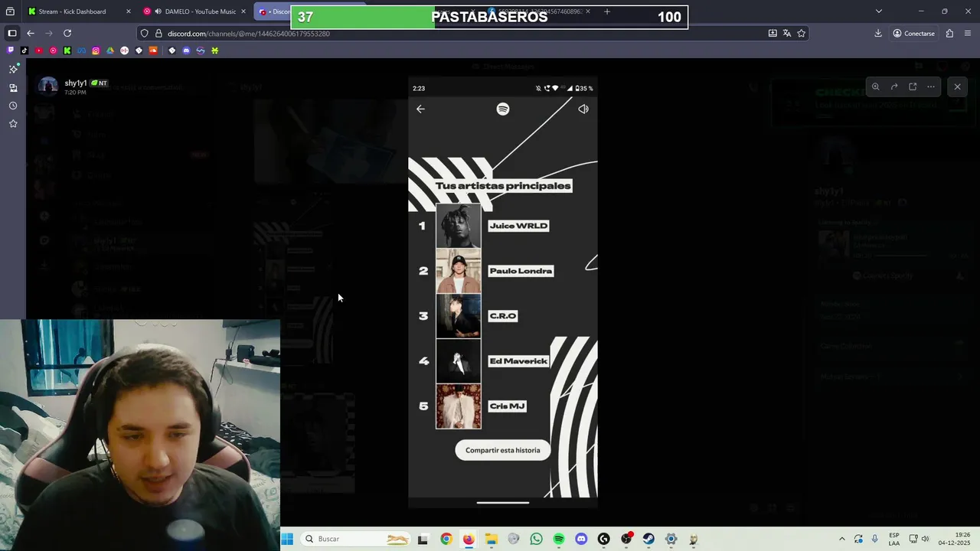Open tracking protection shield info

(144, 34)
